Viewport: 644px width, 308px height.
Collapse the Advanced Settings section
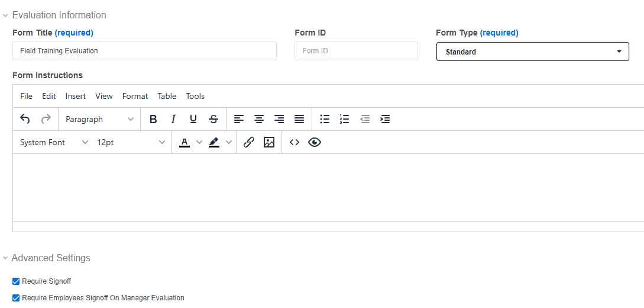point(5,258)
